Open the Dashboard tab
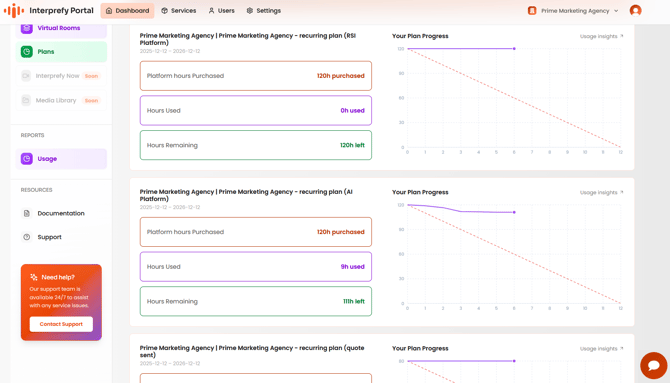The image size is (670, 383). [x=127, y=11]
